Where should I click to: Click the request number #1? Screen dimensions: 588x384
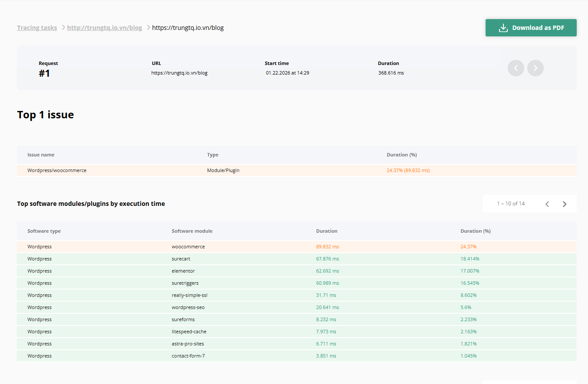click(x=44, y=73)
